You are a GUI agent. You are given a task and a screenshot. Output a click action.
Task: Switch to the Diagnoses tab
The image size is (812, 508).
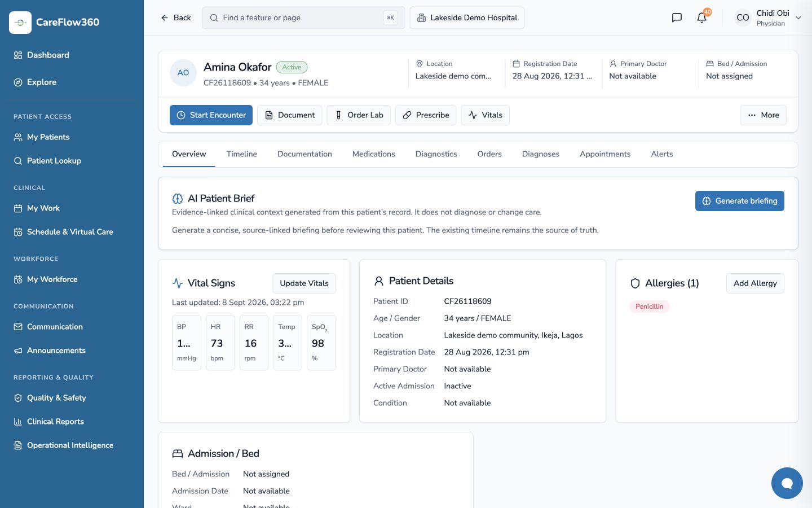point(541,154)
